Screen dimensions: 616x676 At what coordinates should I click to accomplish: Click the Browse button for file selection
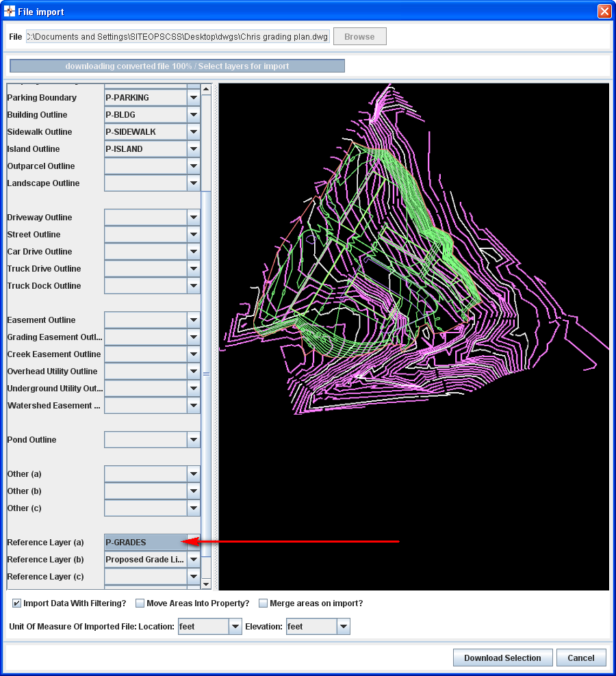[359, 36]
